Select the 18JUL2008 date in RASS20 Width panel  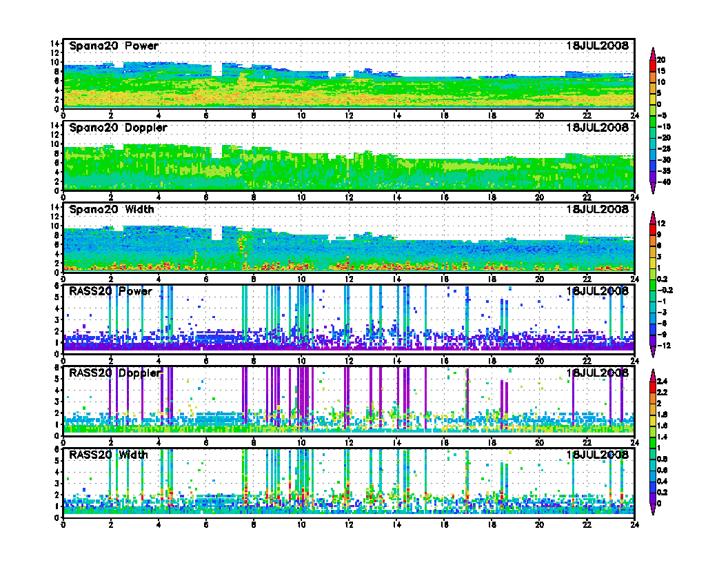point(597,455)
